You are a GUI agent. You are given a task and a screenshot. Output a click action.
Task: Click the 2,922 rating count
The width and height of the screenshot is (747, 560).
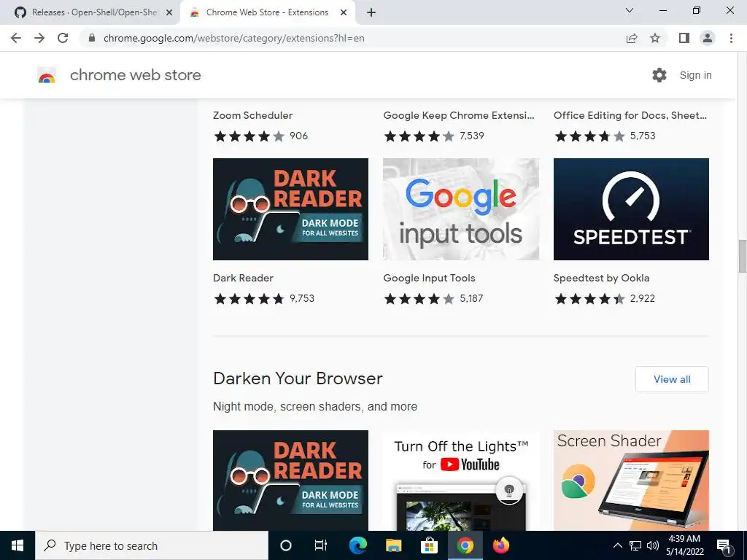click(643, 298)
